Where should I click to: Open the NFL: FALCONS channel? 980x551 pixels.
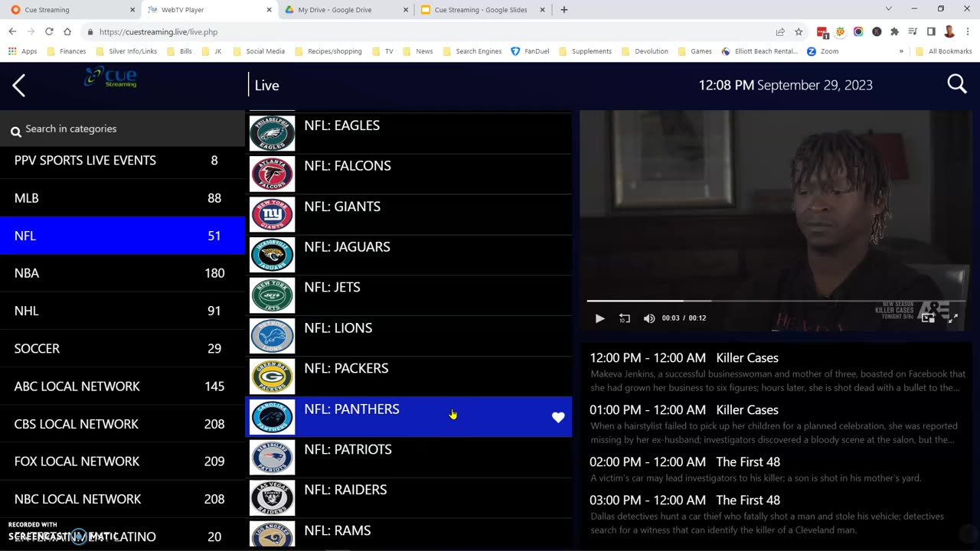pyautogui.click(x=408, y=174)
